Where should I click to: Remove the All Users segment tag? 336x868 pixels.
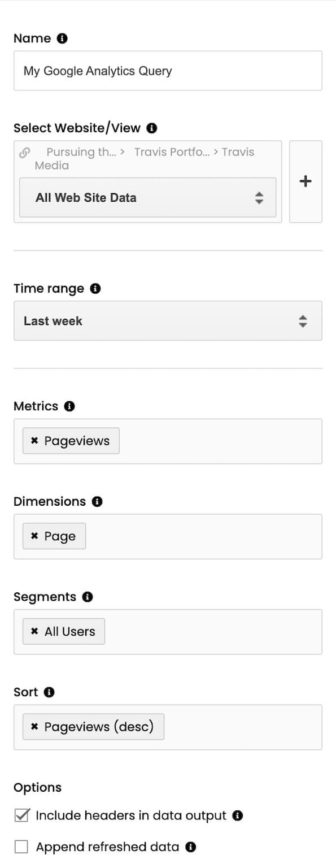coord(34,632)
